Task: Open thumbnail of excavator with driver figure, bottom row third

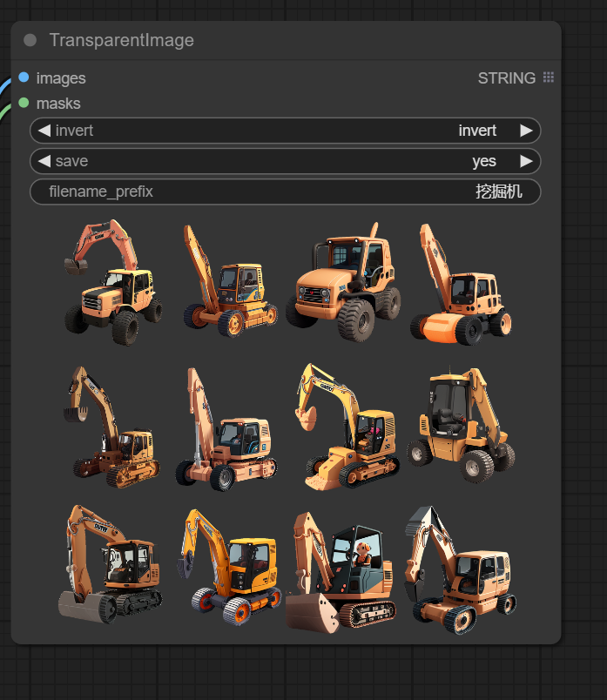Action: click(x=341, y=572)
